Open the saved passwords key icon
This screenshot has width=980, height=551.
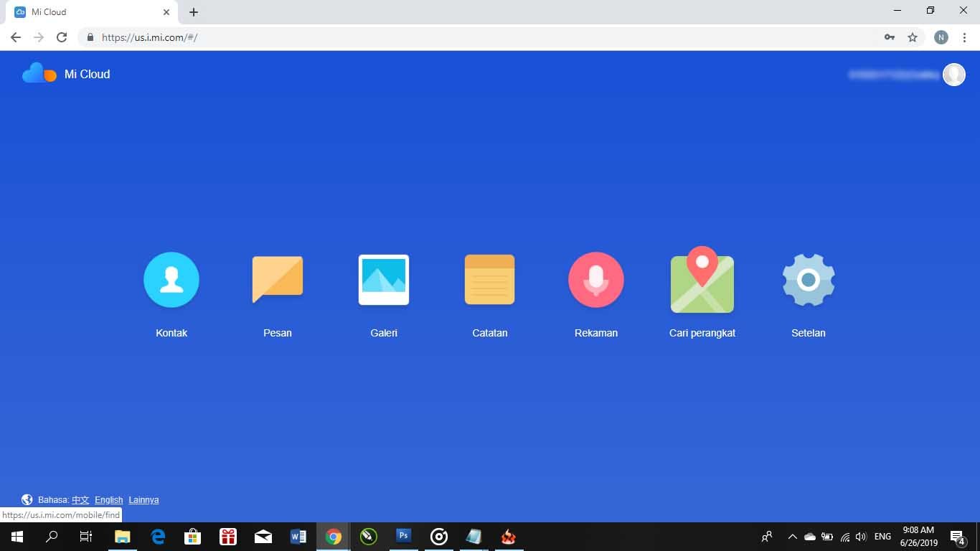click(890, 37)
